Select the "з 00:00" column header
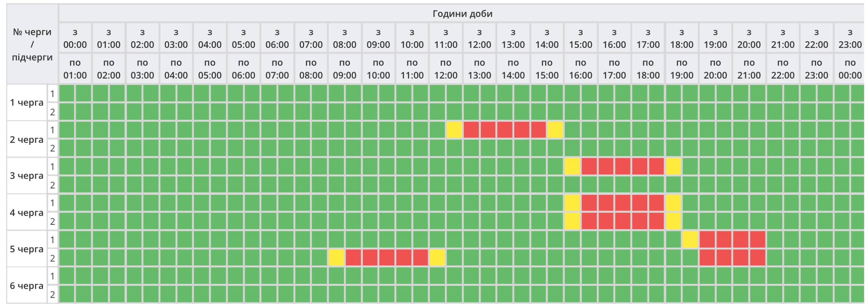 (75, 38)
